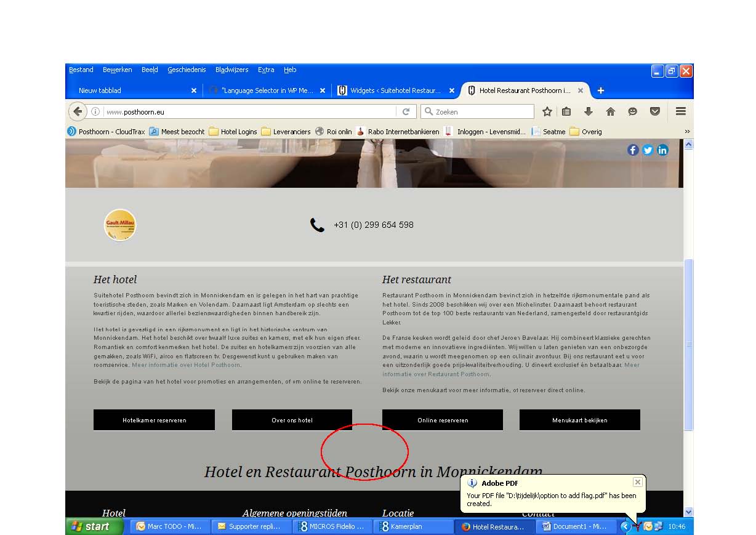This screenshot has height=535, width=756.
Task: Open the Posthoorn Facebook icon
Action: click(x=633, y=150)
